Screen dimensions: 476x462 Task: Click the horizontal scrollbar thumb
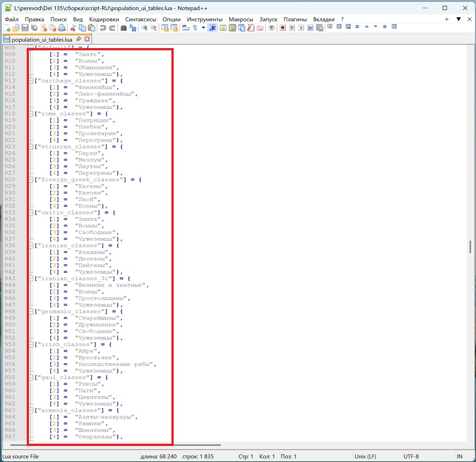pos(115,445)
